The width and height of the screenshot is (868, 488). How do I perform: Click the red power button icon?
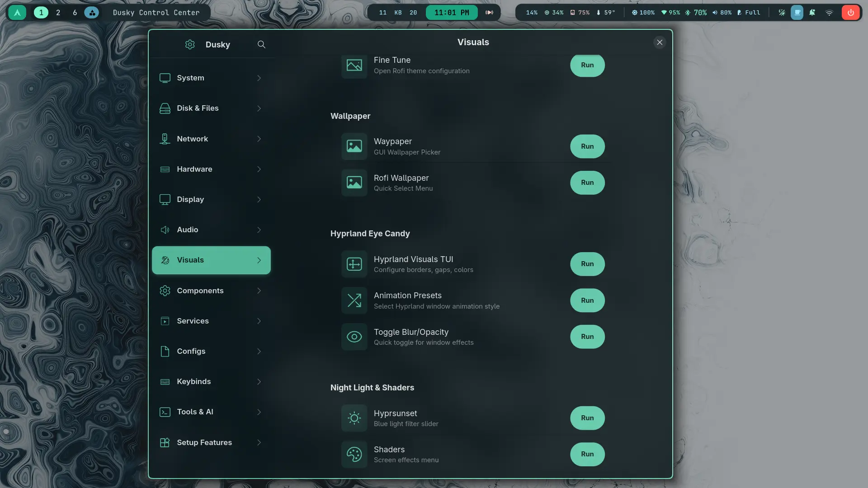851,13
